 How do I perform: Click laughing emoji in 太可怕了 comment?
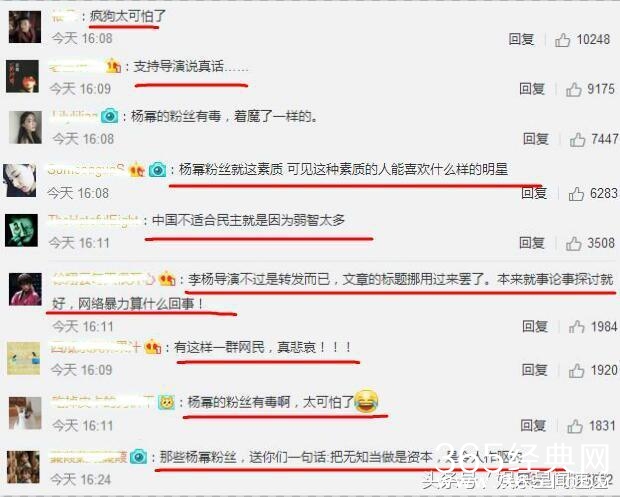point(366,401)
